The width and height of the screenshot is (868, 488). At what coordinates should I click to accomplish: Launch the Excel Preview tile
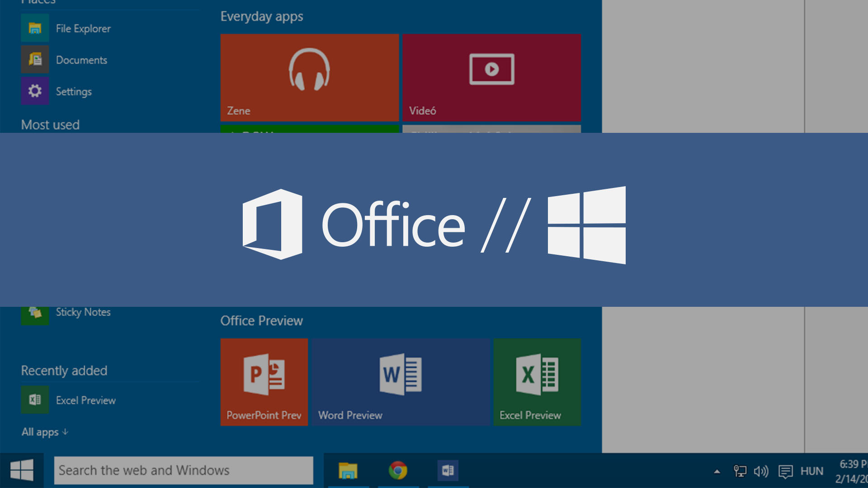(x=537, y=382)
